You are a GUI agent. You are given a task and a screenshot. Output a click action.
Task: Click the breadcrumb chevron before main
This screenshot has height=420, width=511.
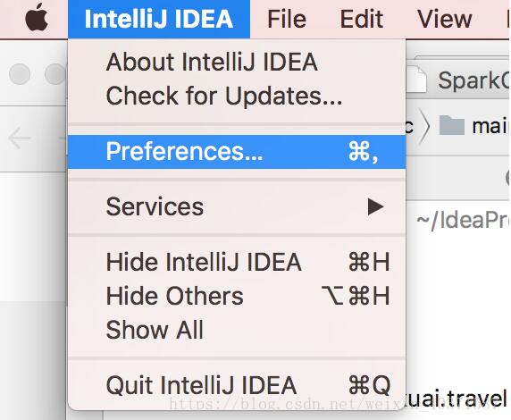pos(424,126)
